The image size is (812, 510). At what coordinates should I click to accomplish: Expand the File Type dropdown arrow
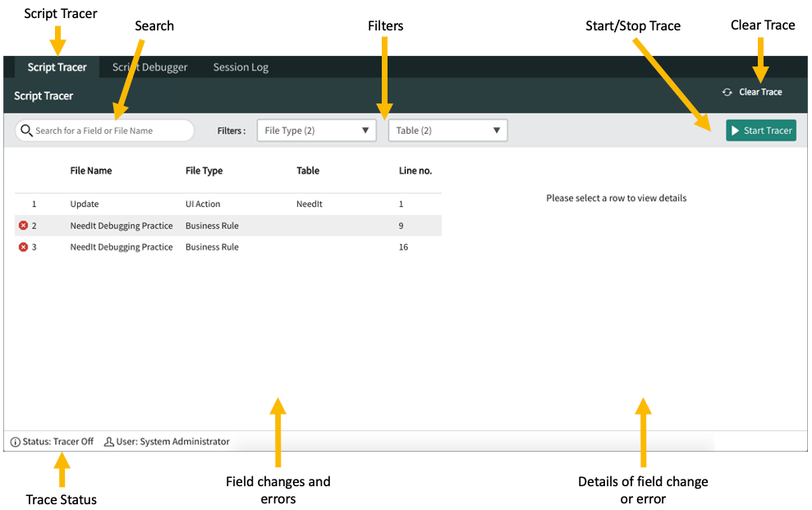coord(365,130)
